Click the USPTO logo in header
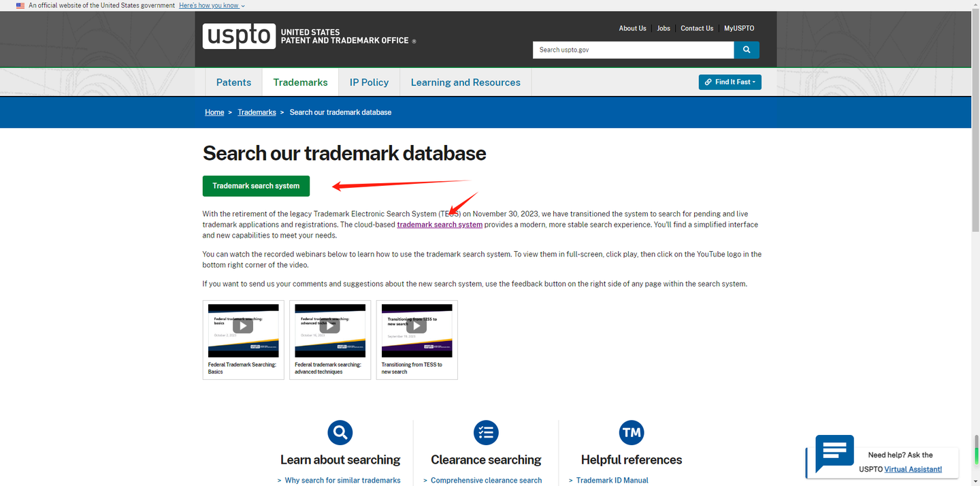 [309, 36]
